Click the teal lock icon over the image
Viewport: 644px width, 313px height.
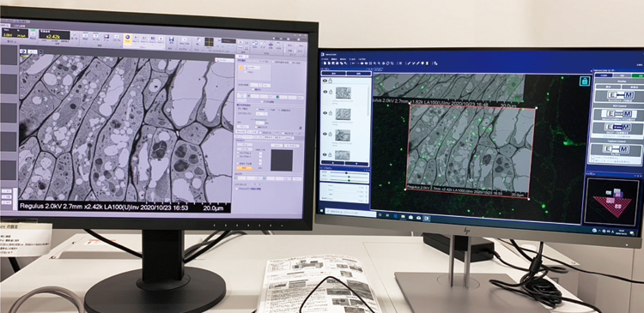pos(585,81)
